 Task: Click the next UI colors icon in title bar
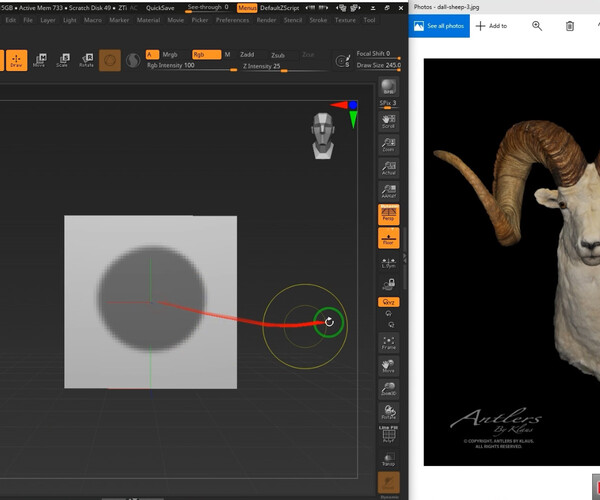tap(323, 7)
